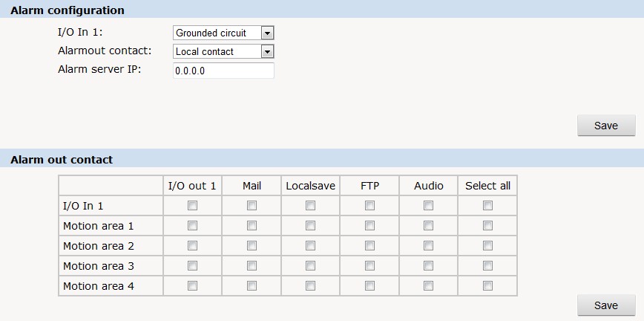Tick Select all for Motion area 4

coord(487,285)
